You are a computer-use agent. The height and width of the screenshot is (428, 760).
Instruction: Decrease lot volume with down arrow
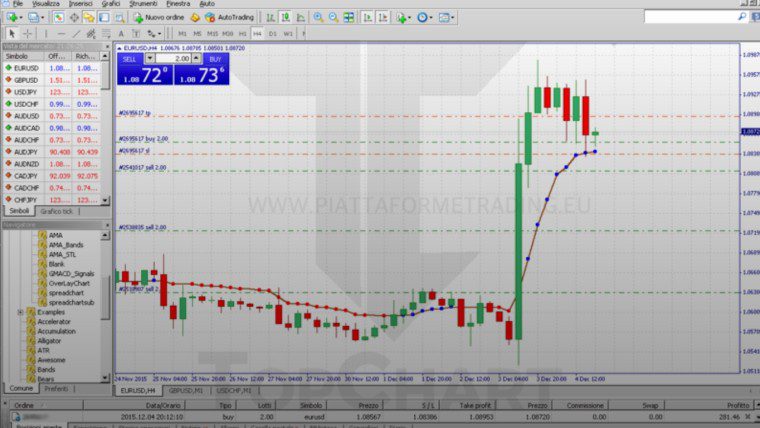(150, 58)
